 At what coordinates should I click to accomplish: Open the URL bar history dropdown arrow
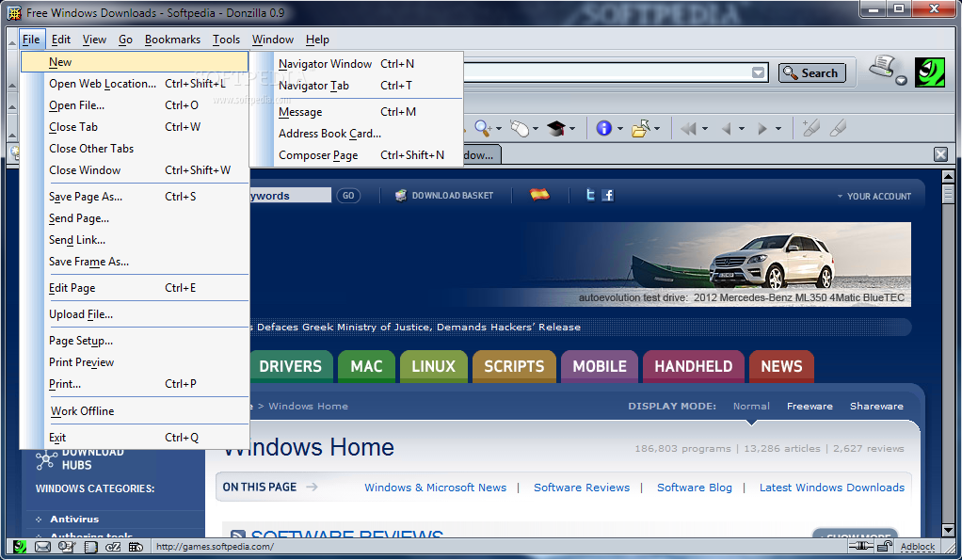tap(759, 72)
